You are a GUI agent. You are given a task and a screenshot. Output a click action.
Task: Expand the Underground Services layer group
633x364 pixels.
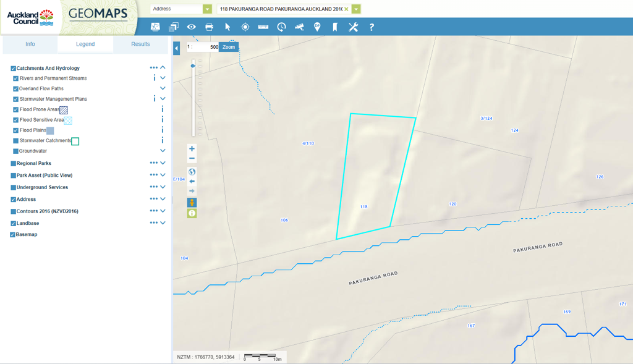tap(163, 187)
